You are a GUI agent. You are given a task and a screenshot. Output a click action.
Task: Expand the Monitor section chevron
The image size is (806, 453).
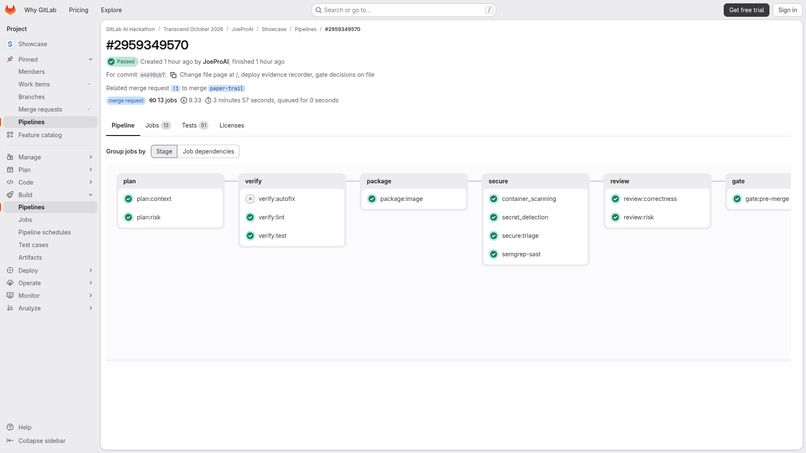[90, 296]
